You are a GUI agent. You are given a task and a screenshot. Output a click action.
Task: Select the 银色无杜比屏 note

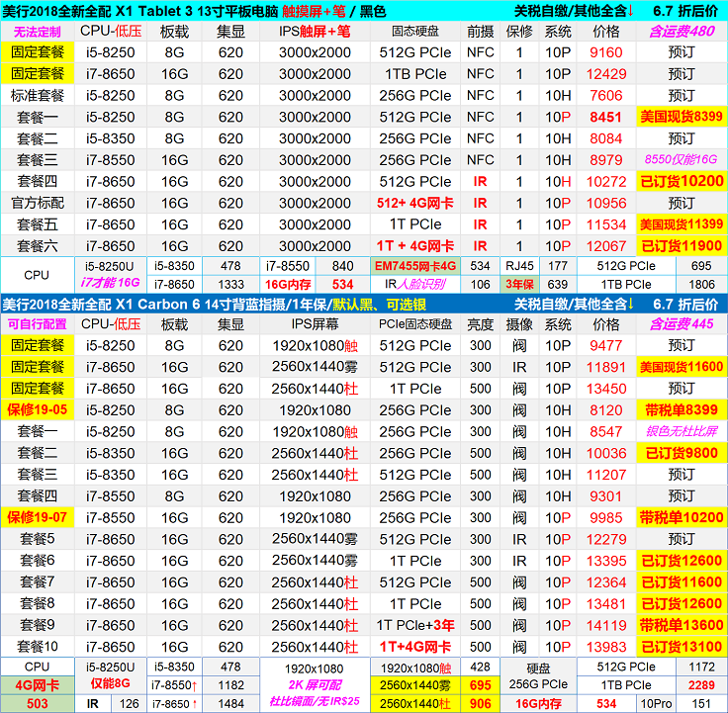pyautogui.click(x=682, y=431)
